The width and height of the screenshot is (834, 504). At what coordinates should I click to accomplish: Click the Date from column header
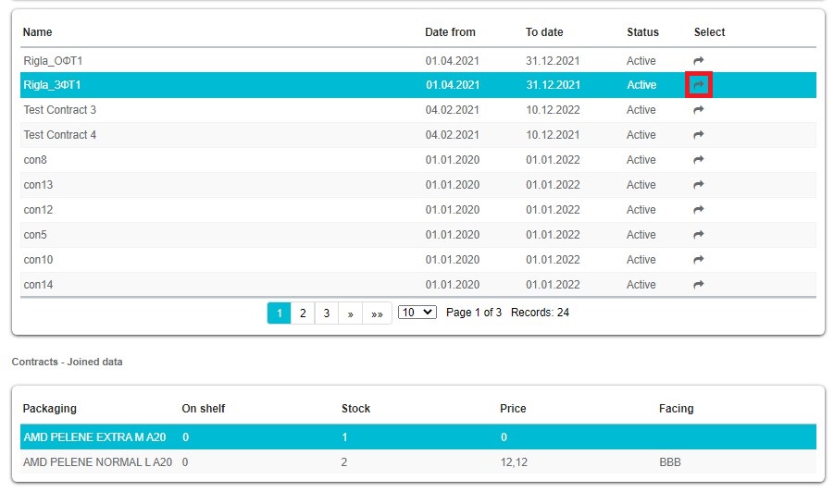click(450, 32)
